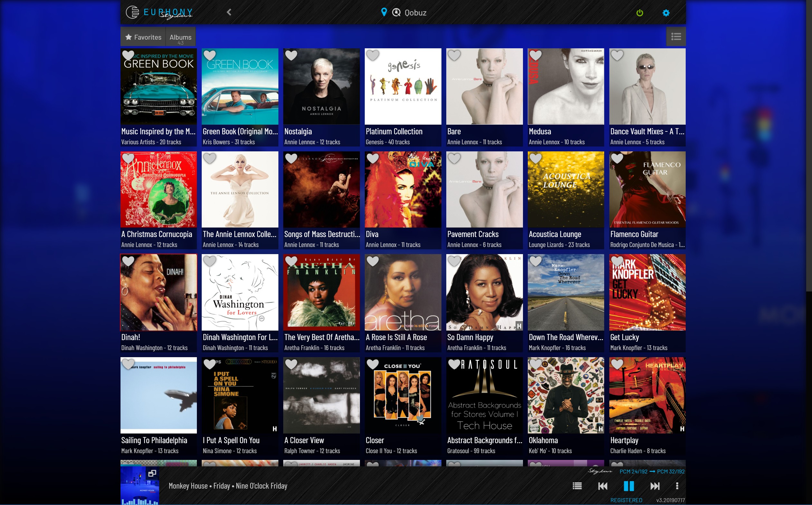The height and width of the screenshot is (505, 812).
Task: Unfavorite the Get Lucky album heart
Action: tap(617, 261)
